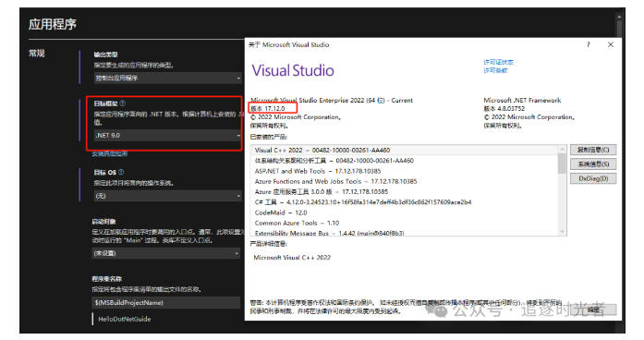Close the 关于 Microsoft Visual Studio dialog
Screen dimensions: 644x340
(611, 44)
